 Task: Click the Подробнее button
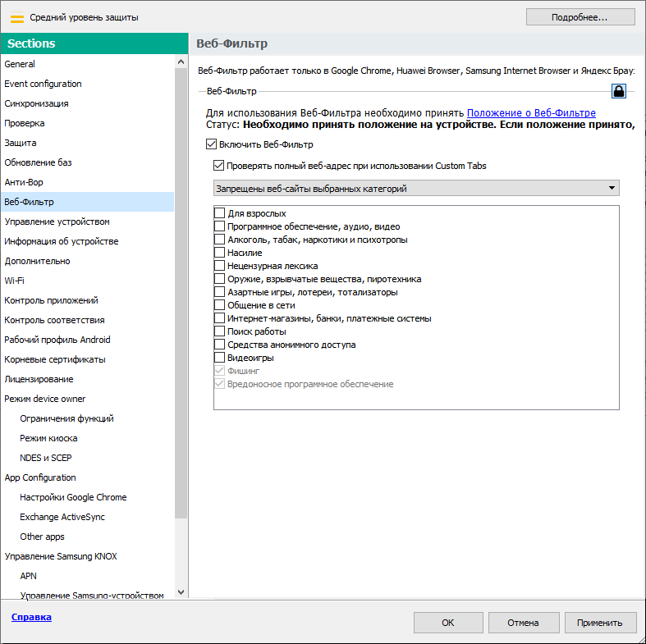point(580,17)
